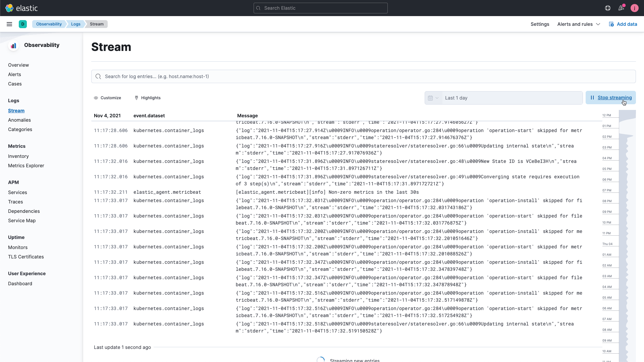Click the Highlights filter icon
Viewport: 644px width, 362px height.
137,98
